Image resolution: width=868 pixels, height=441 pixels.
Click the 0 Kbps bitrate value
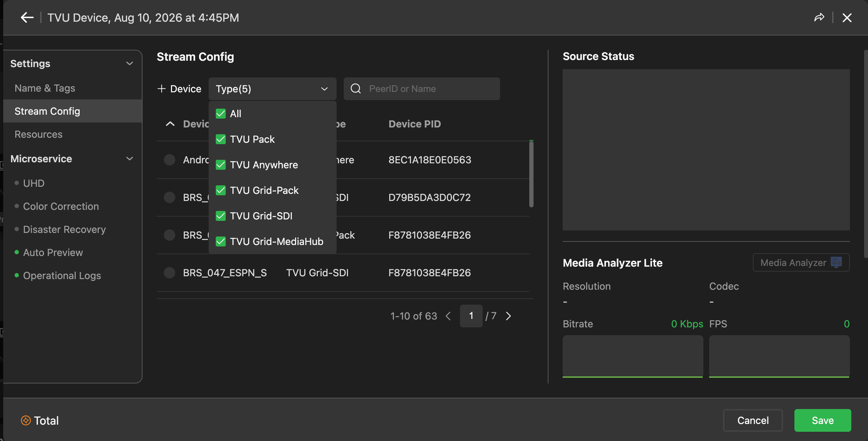click(x=687, y=324)
